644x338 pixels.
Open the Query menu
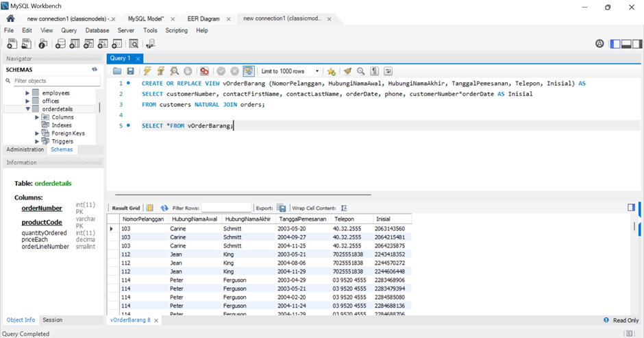coord(69,30)
